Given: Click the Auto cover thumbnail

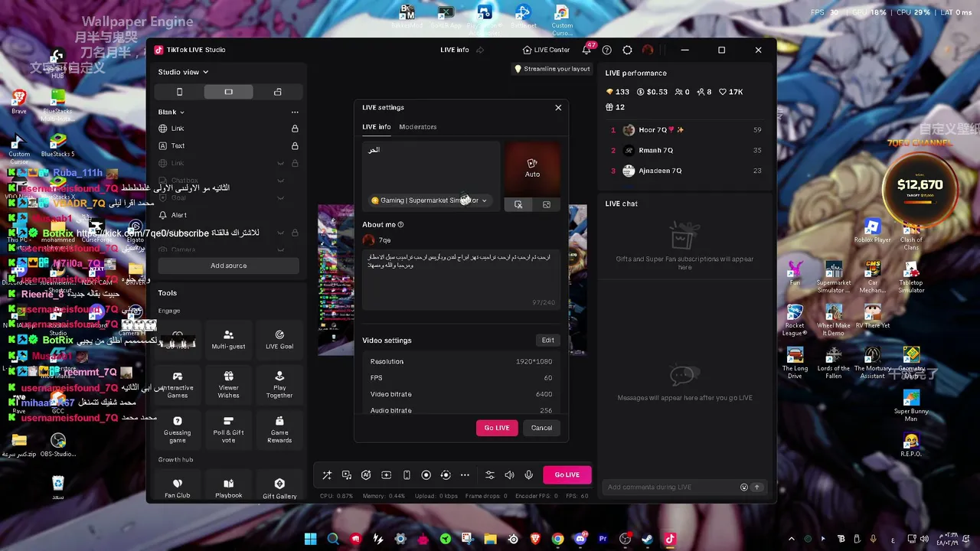Looking at the screenshot, I should click(x=532, y=168).
